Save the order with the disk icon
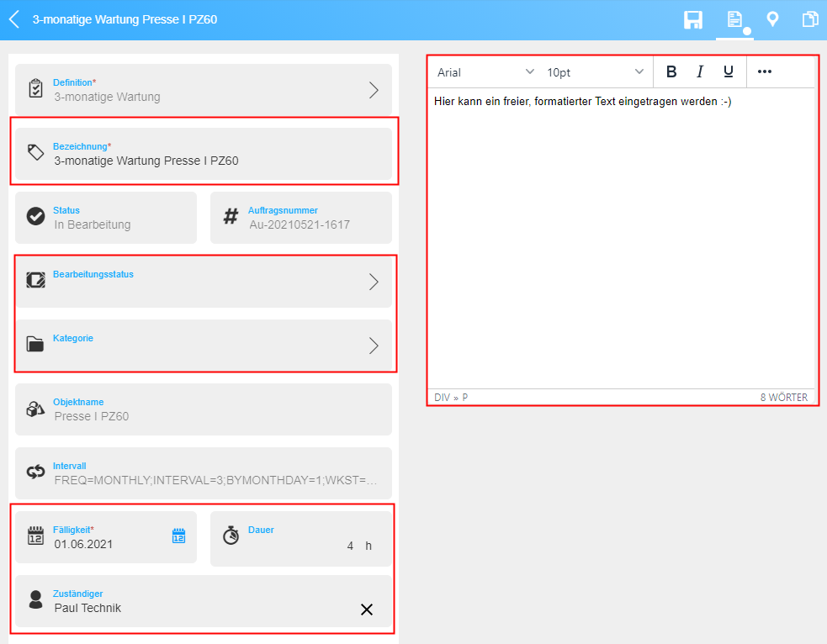The width and height of the screenshot is (827, 644). [x=693, y=19]
